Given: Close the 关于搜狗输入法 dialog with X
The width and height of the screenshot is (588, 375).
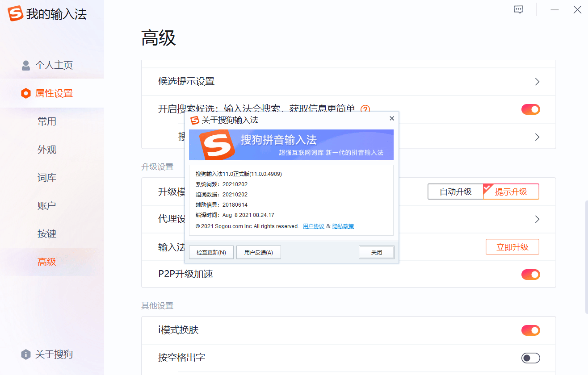Looking at the screenshot, I should tap(392, 118).
